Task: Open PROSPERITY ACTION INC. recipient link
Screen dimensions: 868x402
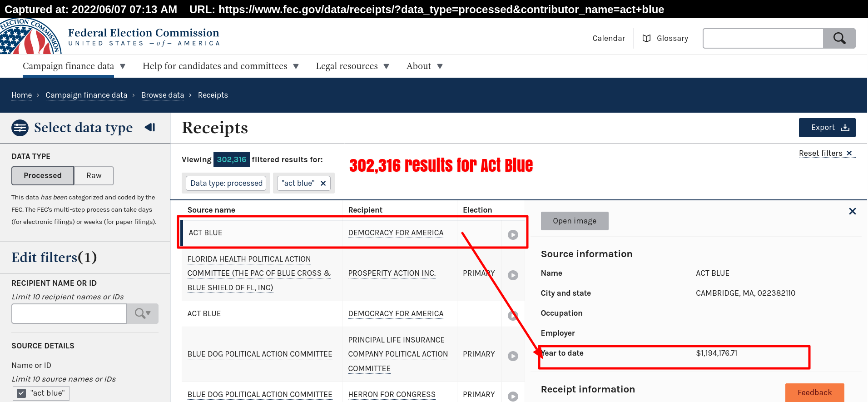Action: (392, 273)
